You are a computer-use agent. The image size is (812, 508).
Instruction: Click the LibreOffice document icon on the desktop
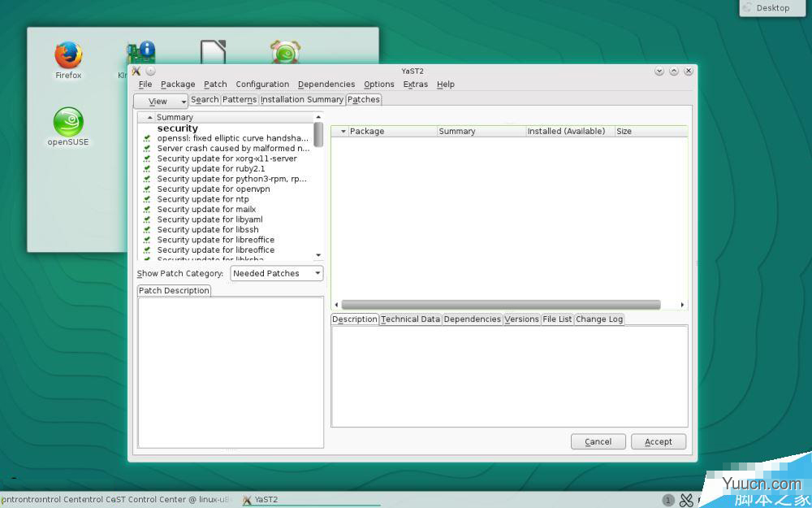[213, 52]
